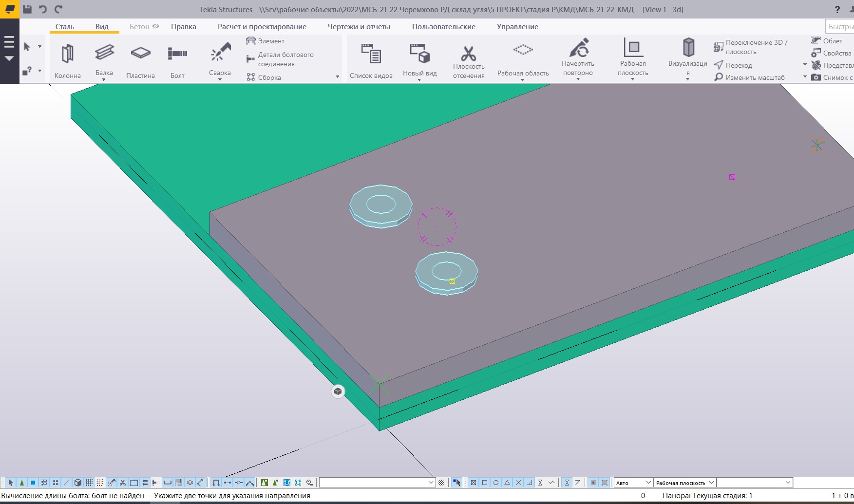The image size is (854, 504).
Task: Click Детали болтового соединения
Action: 281,59
